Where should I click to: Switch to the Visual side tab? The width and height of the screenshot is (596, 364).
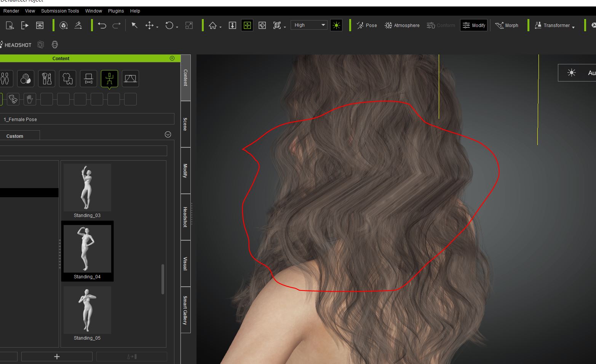coord(185,263)
